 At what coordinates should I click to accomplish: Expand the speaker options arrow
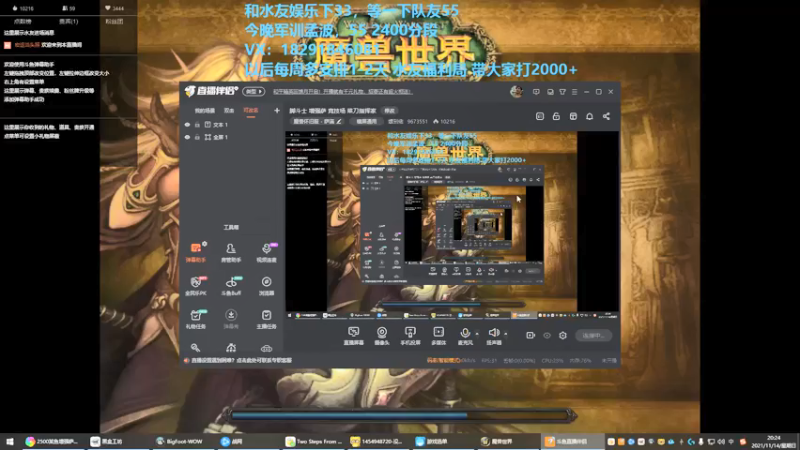506,334
